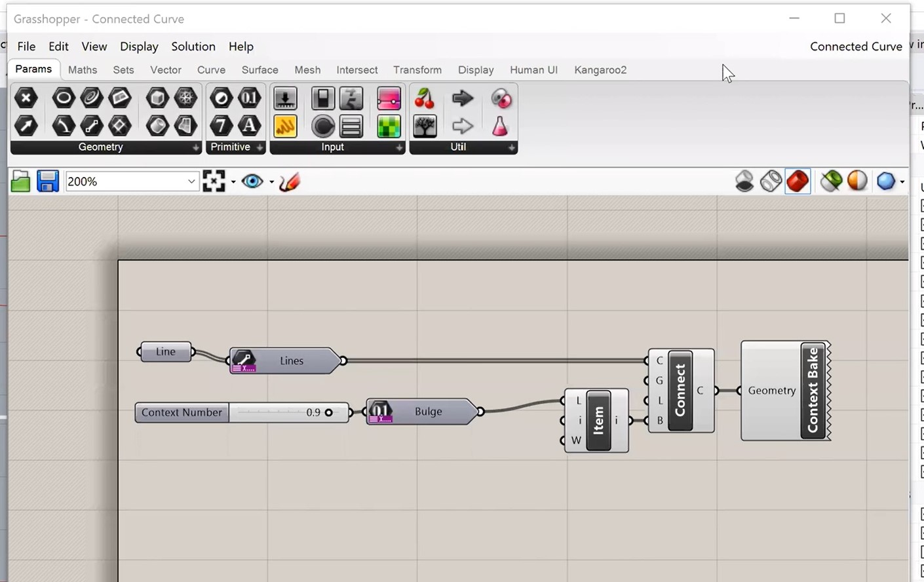
Task: Toggle preview for selected objects only
Action: (x=831, y=181)
